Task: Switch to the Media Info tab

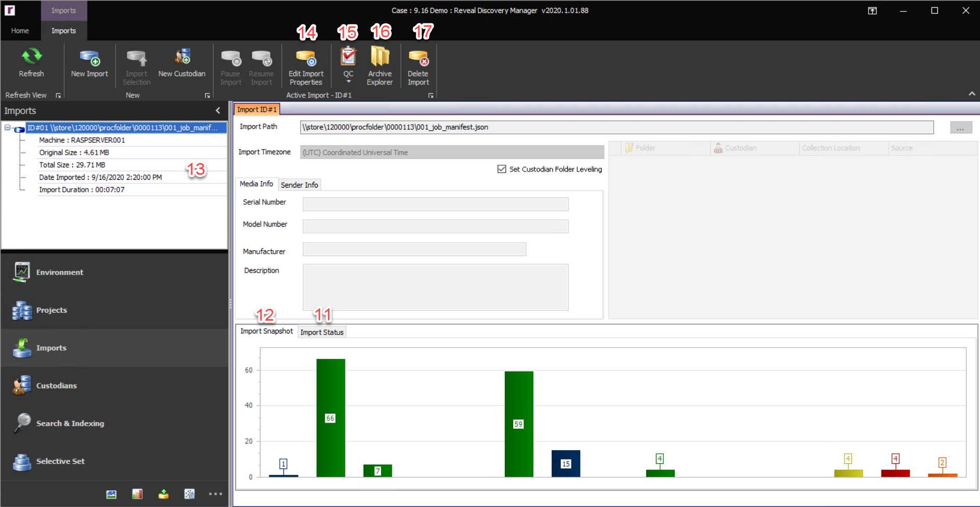Action: pos(256,184)
